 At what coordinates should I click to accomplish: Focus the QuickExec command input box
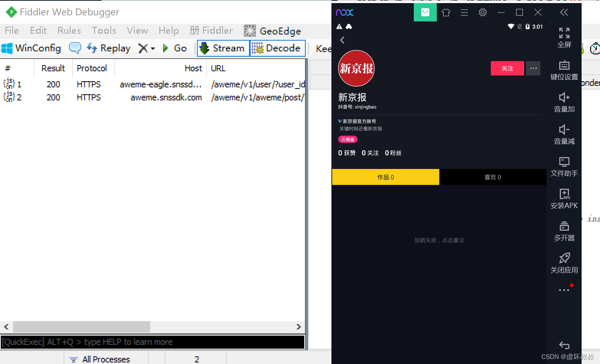pyautogui.click(x=152, y=342)
